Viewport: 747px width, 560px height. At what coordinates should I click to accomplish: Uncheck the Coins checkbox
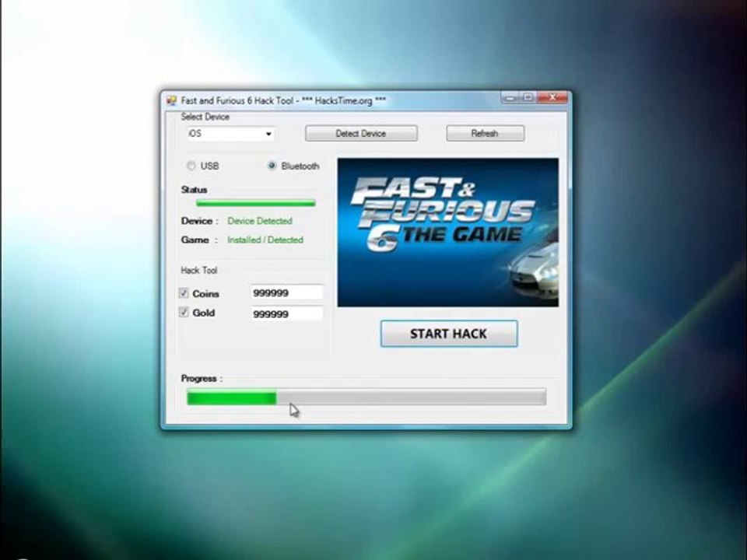pyautogui.click(x=184, y=293)
